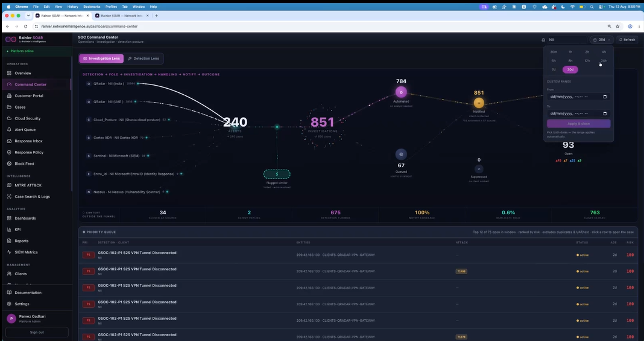
Task: Select the 4h time range
Action: [604, 52]
